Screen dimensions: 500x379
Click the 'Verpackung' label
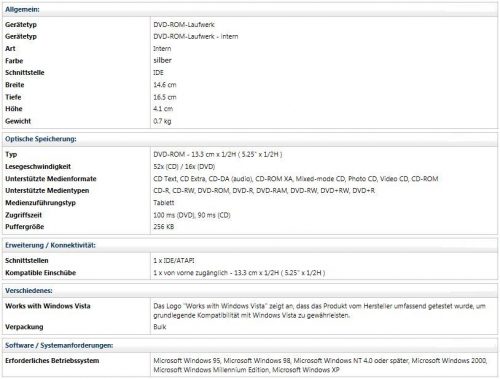[x=24, y=327]
